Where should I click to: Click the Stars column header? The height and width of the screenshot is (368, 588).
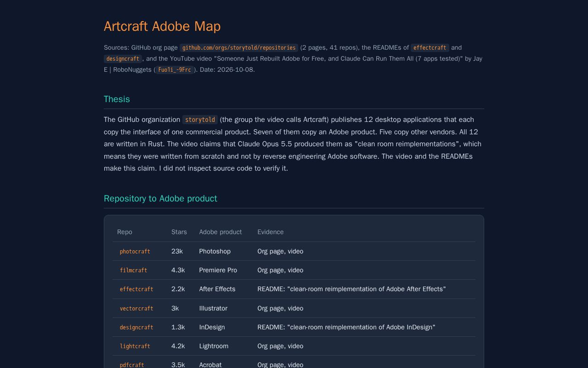click(x=179, y=232)
